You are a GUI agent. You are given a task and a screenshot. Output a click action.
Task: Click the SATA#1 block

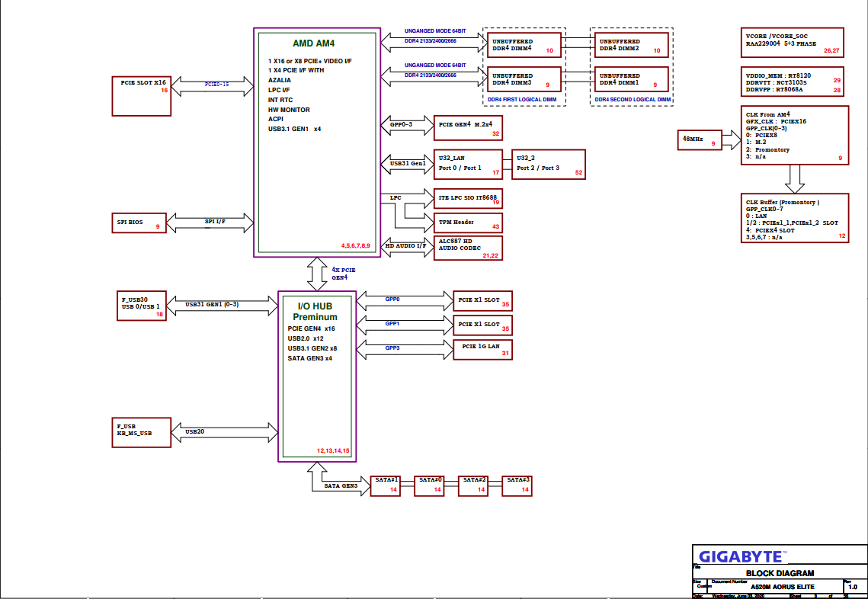386,485
